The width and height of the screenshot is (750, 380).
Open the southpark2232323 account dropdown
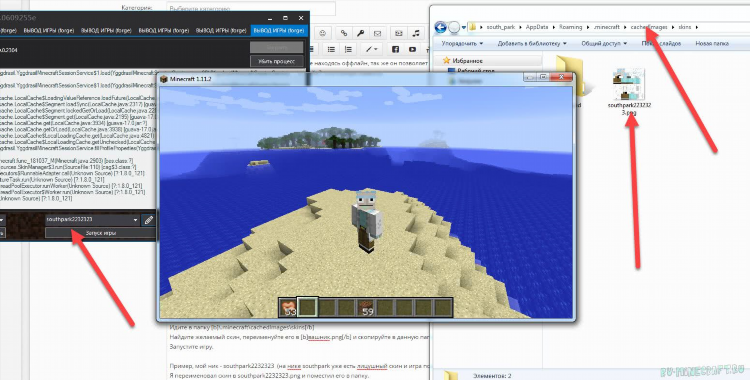pyautogui.click(x=92, y=220)
